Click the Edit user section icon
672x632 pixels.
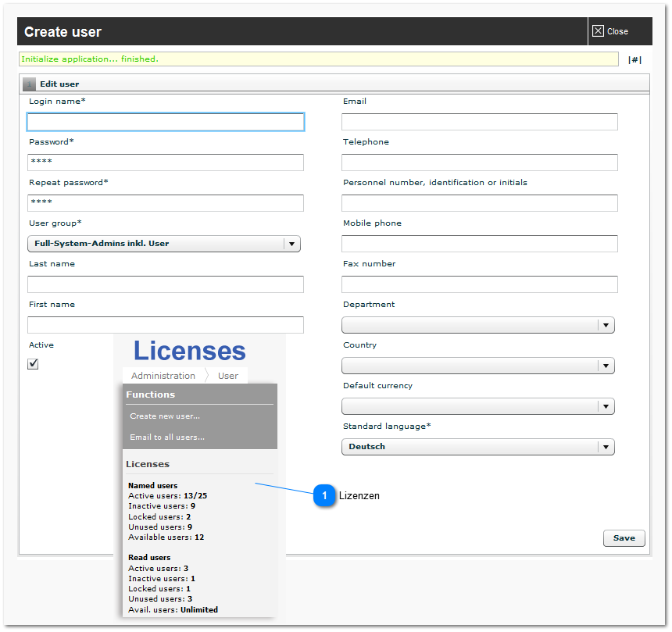click(29, 84)
